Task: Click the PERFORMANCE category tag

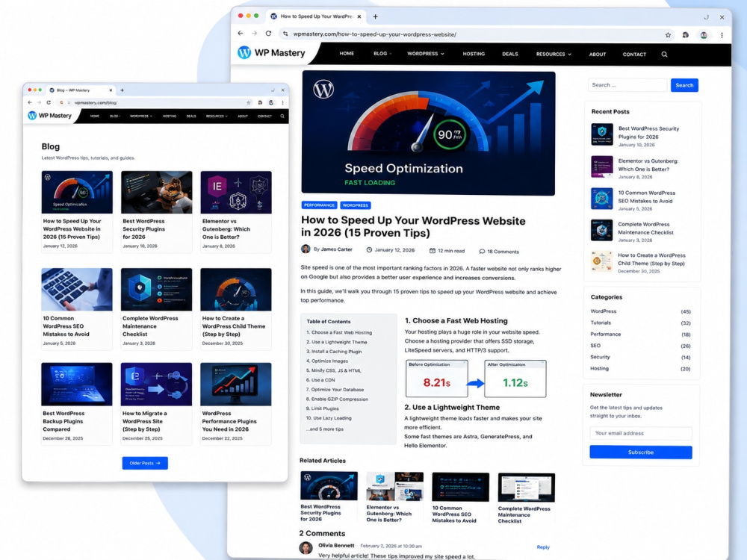Action: [x=319, y=205]
